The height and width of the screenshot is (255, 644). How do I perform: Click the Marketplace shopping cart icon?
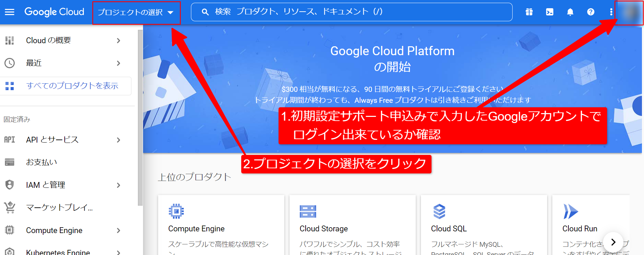click(x=10, y=207)
